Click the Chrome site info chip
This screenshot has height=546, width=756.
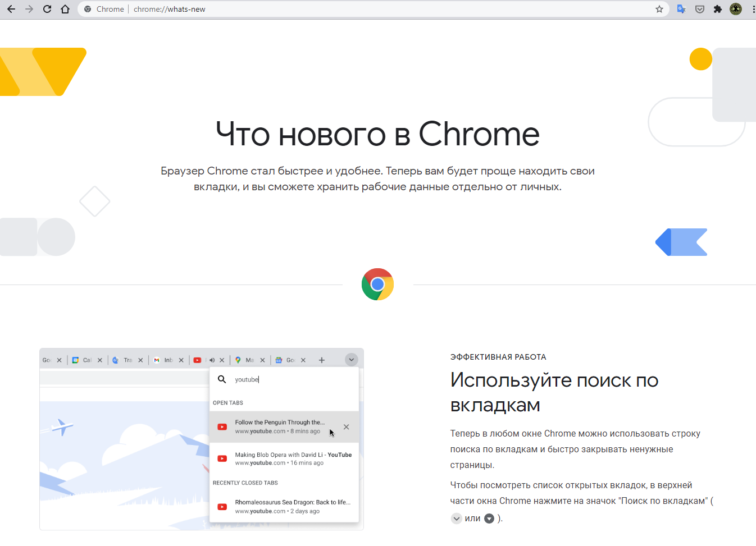(x=104, y=9)
